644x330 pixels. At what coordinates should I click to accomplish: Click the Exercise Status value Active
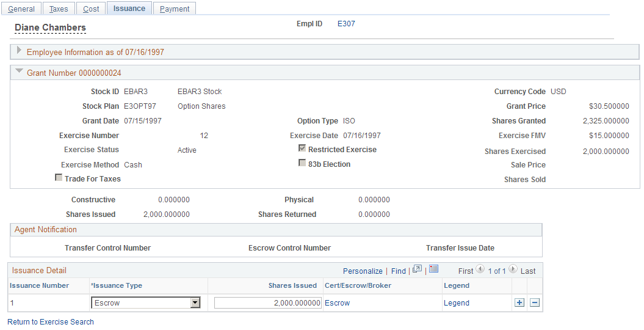pos(187,150)
